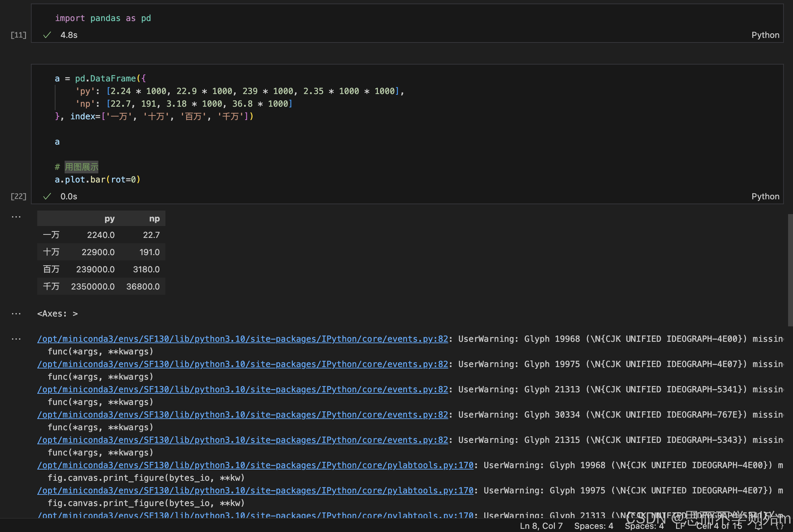Click the curly braces status bar icon

[780, 526]
